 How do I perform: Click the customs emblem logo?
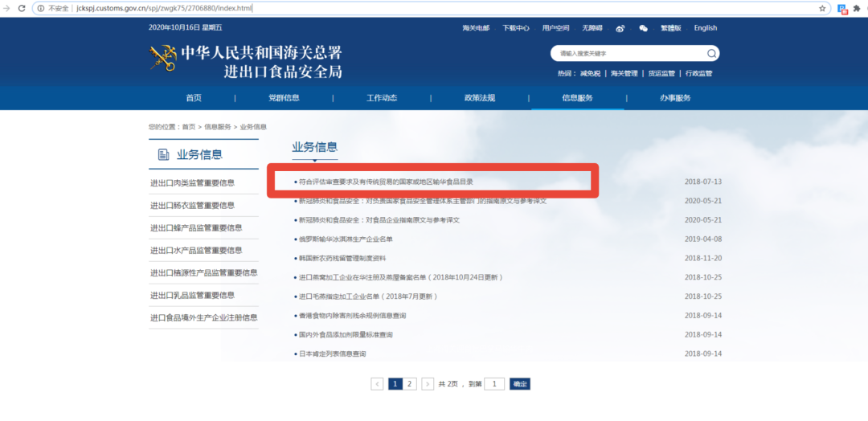pyautogui.click(x=162, y=58)
